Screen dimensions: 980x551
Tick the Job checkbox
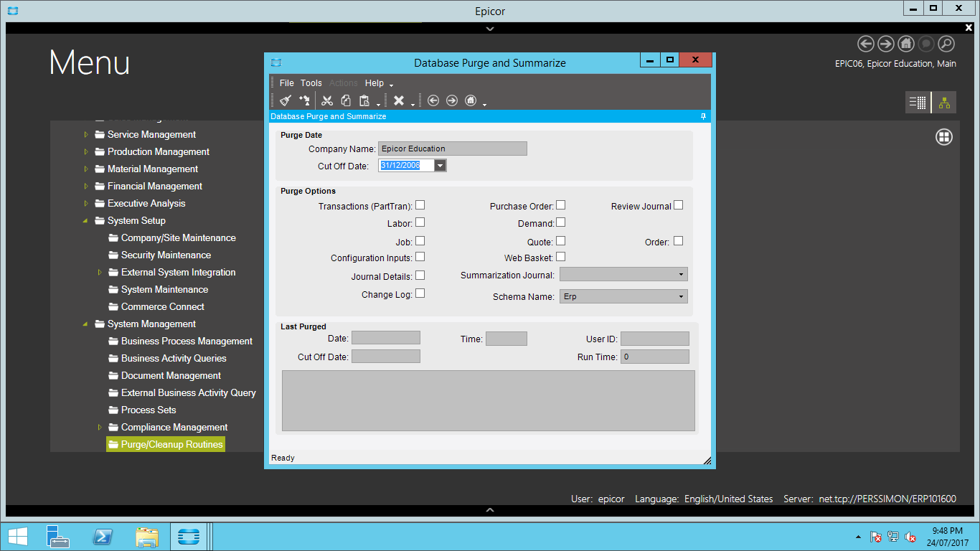pyautogui.click(x=420, y=241)
